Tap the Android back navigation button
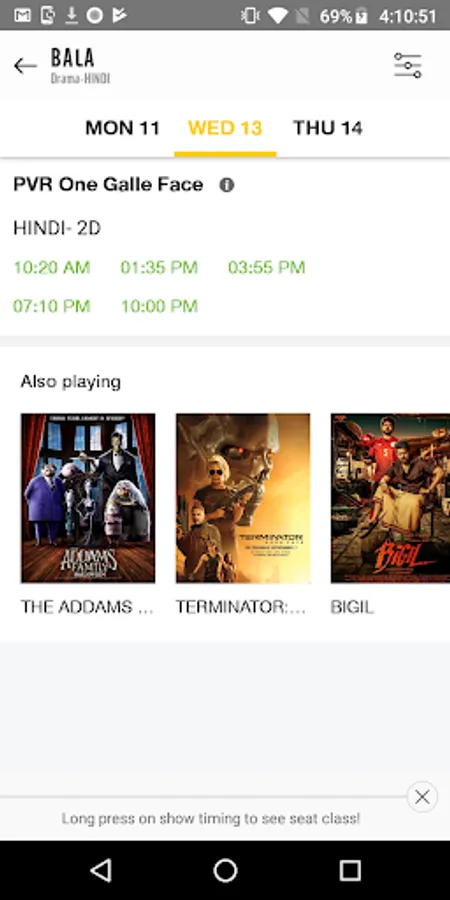This screenshot has height=900, width=450. tap(101, 871)
